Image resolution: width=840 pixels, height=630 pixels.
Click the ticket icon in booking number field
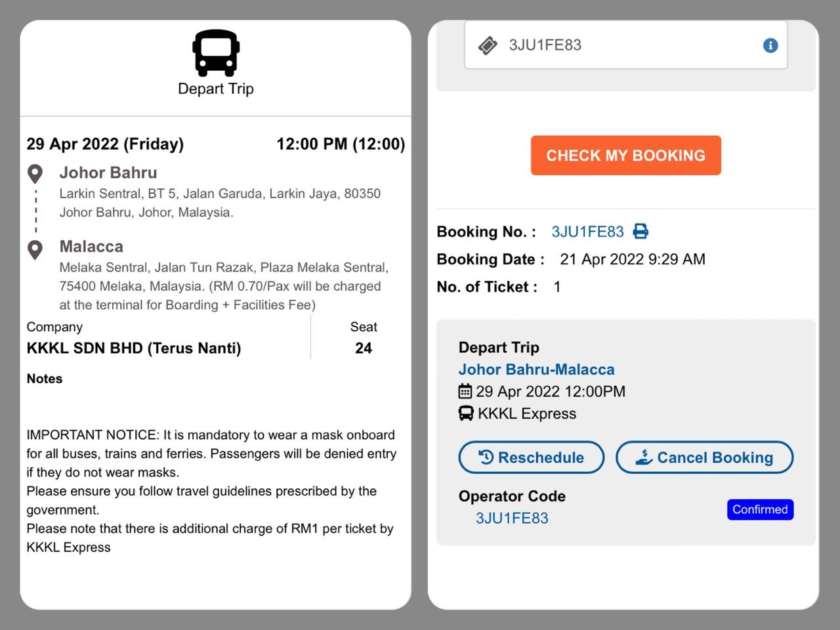(x=488, y=45)
